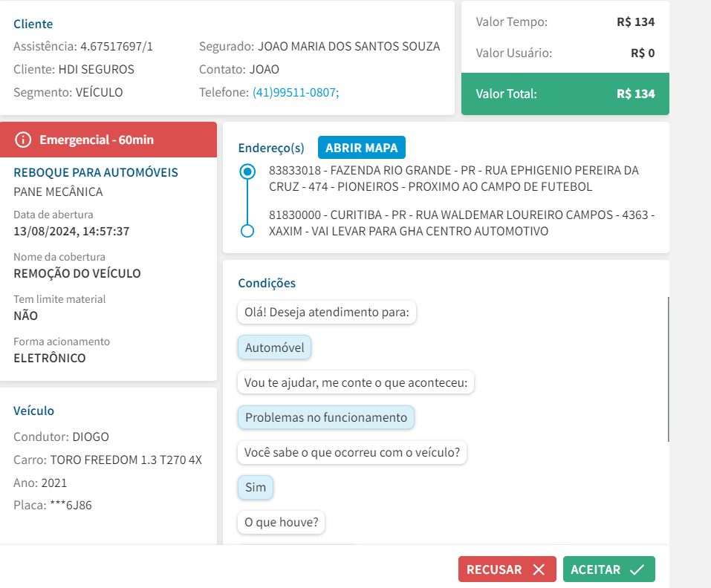Viewport: 711px width, 588px height.
Task: Click the Conditions chat scrollbar
Action: 669,369
